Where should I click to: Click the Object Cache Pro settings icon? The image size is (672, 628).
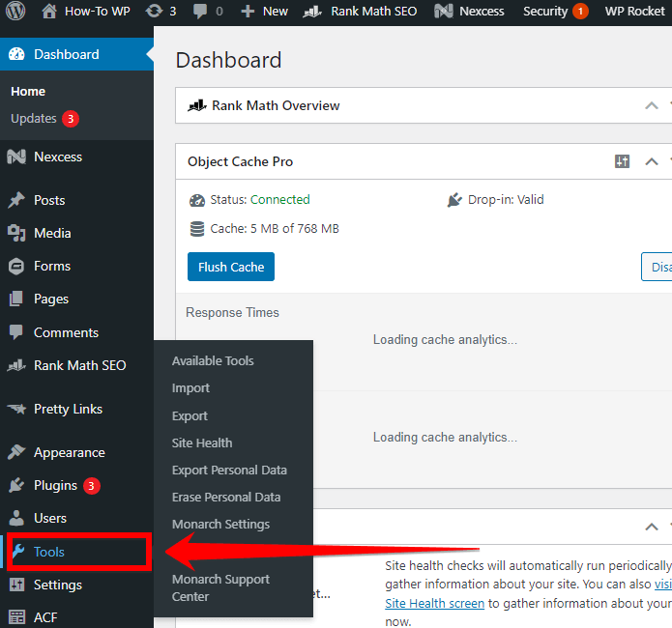point(623,161)
